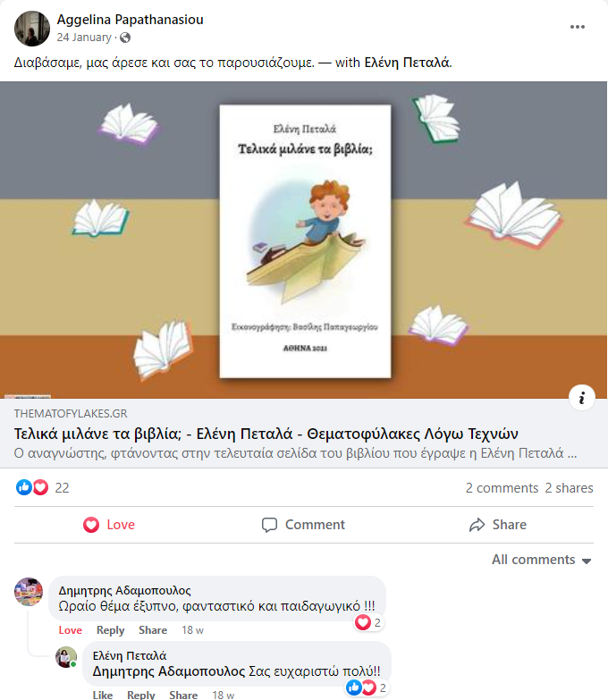
Task: Open Aggelina Papathanasiou's profile picture
Action: coord(32,29)
